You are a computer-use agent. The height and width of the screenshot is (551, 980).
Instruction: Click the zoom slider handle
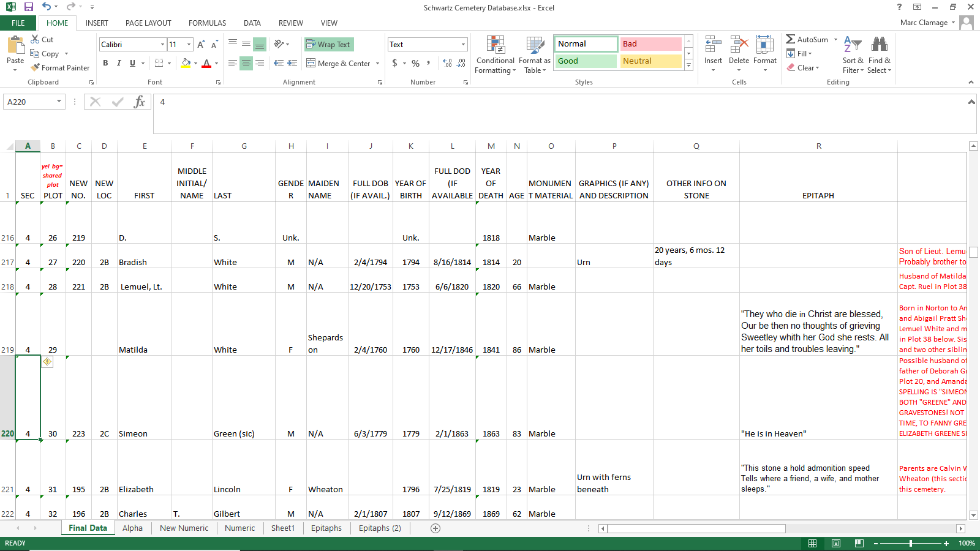tap(911, 544)
